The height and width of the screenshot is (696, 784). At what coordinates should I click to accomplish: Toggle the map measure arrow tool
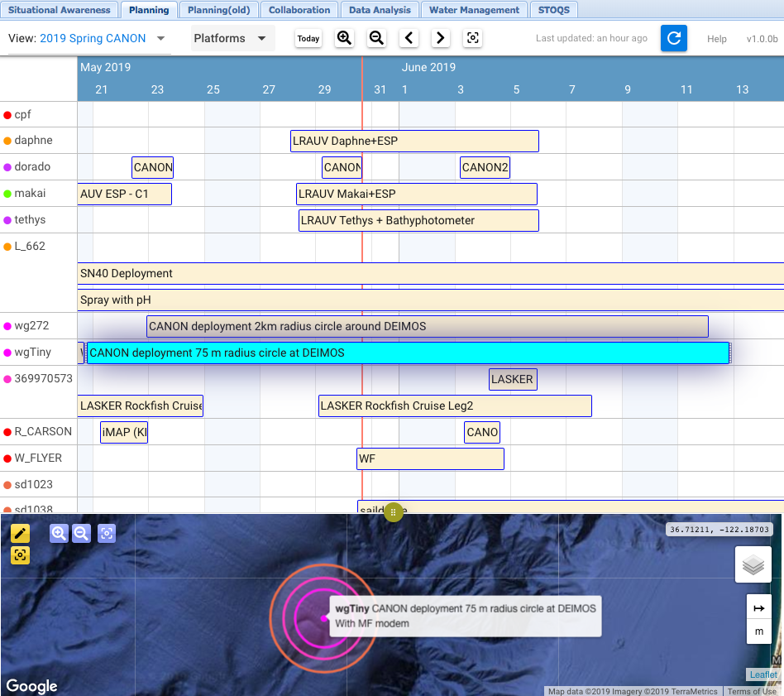point(758,608)
